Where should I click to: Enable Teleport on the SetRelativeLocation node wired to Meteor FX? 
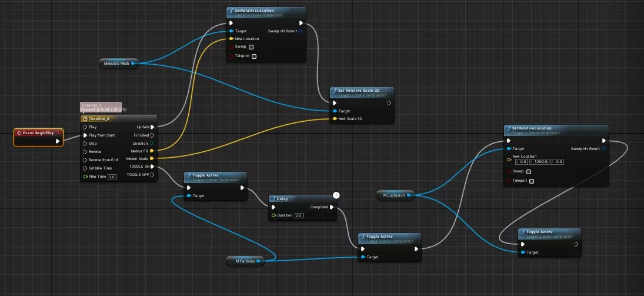point(254,56)
